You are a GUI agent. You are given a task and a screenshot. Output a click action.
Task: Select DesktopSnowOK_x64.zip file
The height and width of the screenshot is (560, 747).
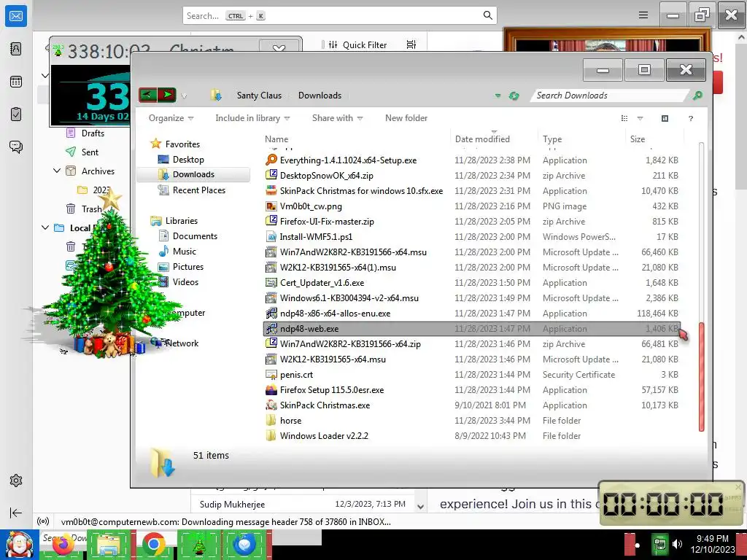click(x=326, y=176)
